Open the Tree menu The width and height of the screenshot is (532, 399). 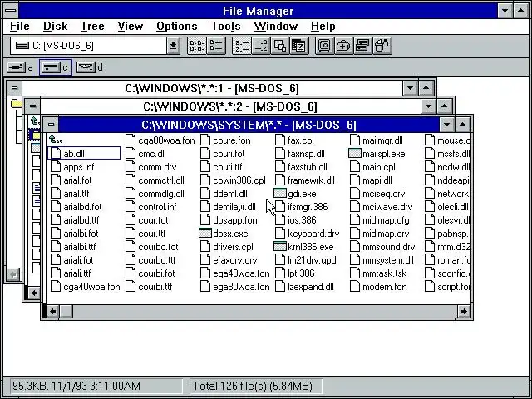(x=92, y=26)
